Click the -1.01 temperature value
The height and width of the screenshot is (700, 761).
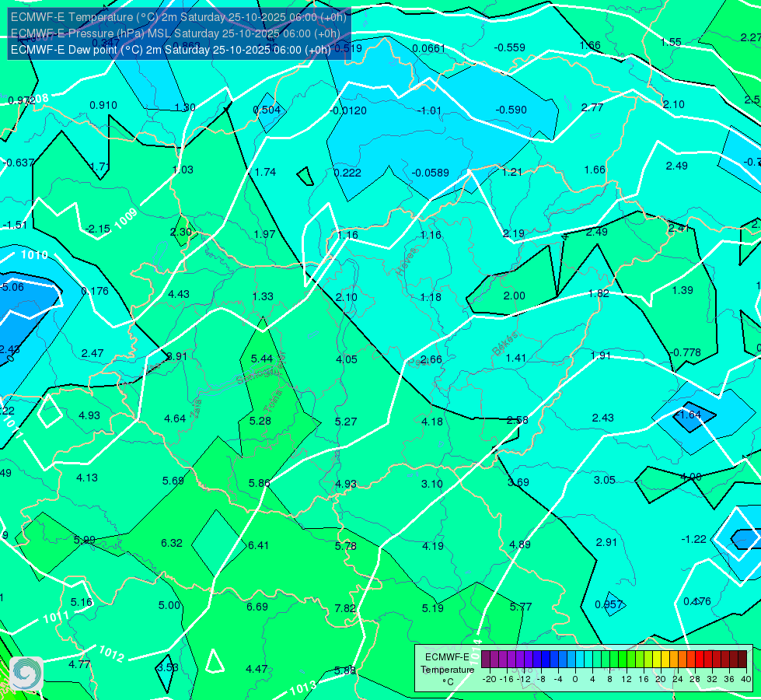pyautogui.click(x=430, y=110)
